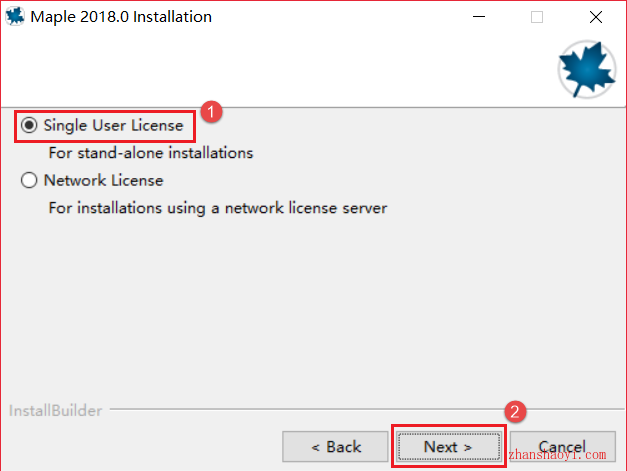This screenshot has height=471, width=627.
Task: Proceed with the Next > button
Action: [x=449, y=447]
